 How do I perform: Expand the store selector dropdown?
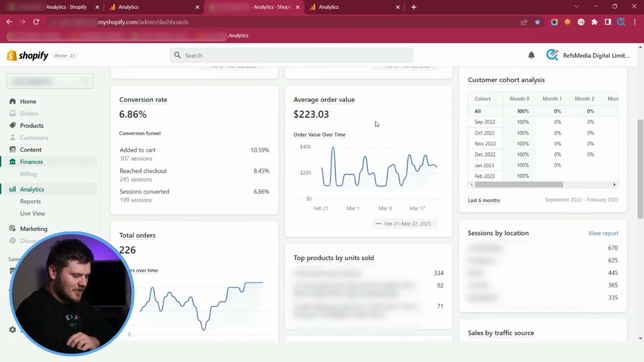(x=50, y=81)
